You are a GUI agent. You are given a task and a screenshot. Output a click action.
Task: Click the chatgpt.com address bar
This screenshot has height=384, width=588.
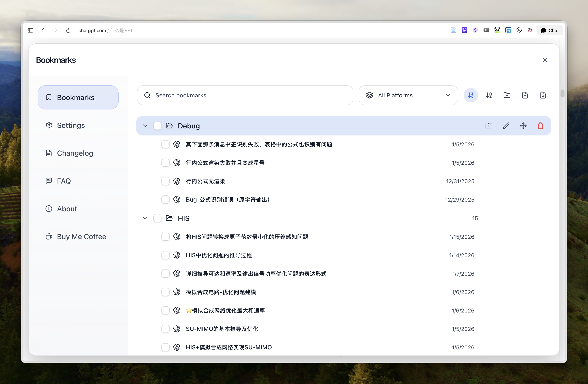[x=105, y=30]
